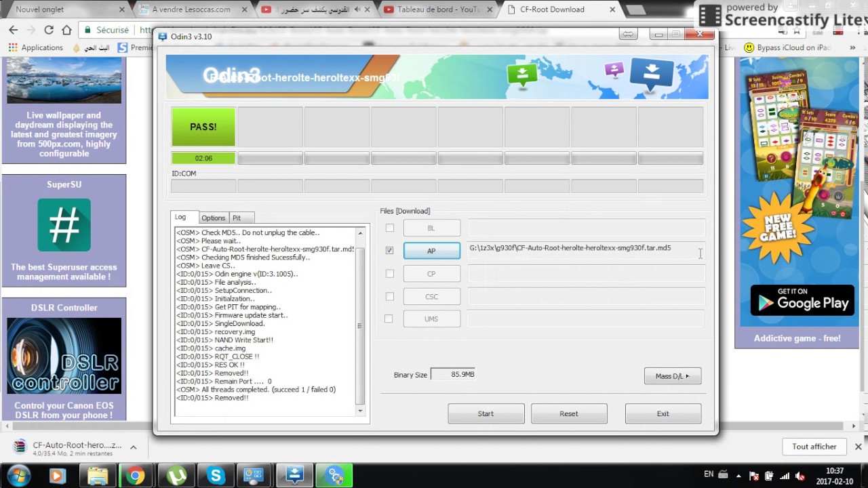Select 'All threads completed' log line

(256, 390)
